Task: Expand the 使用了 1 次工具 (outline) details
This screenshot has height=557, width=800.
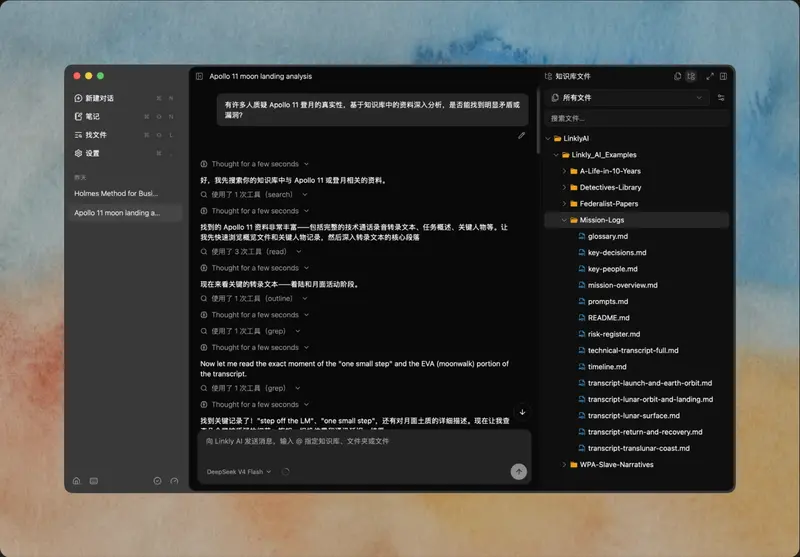Action: [254, 298]
